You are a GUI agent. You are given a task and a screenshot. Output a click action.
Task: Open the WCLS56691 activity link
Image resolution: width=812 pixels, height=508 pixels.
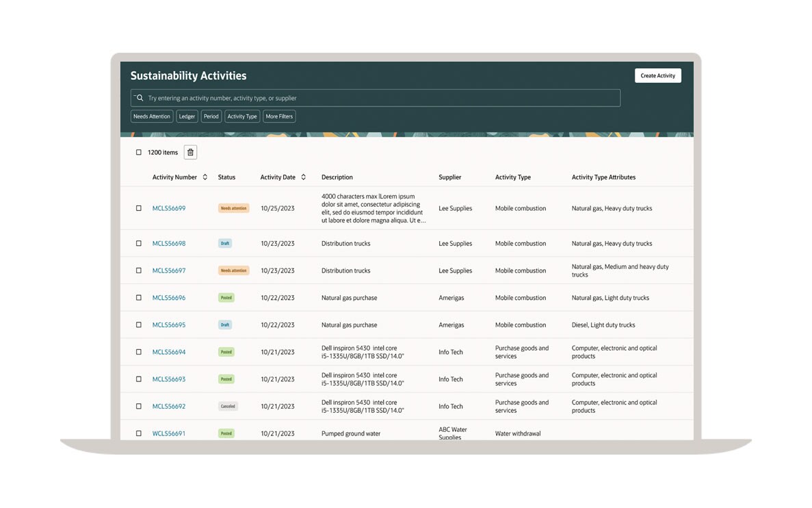coord(169,433)
